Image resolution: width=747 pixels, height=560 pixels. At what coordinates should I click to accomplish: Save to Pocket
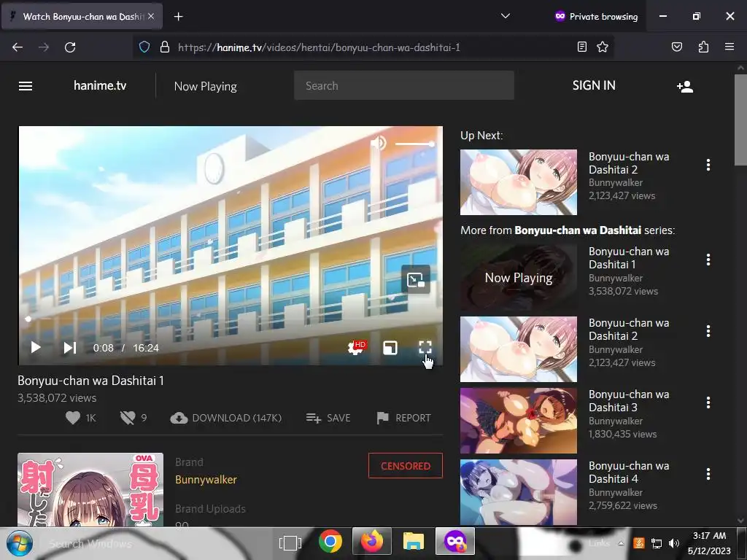point(677,47)
